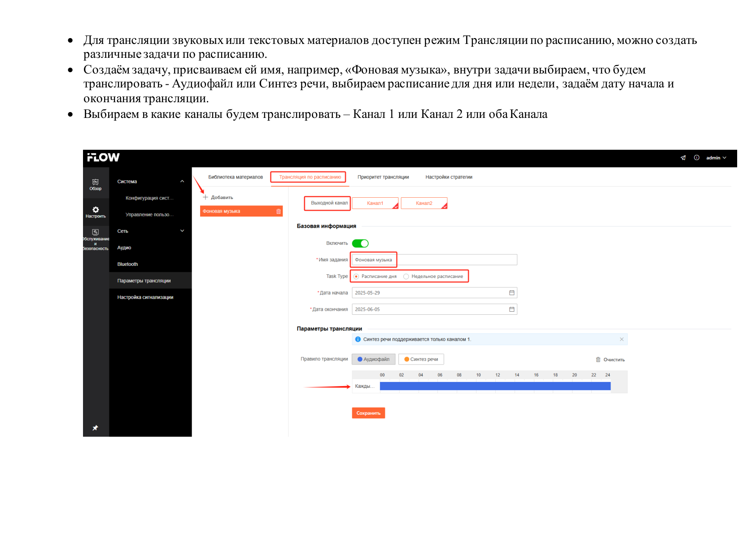
Task: Switch to Трансляция по расписанию tab
Action: pos(310,177)
